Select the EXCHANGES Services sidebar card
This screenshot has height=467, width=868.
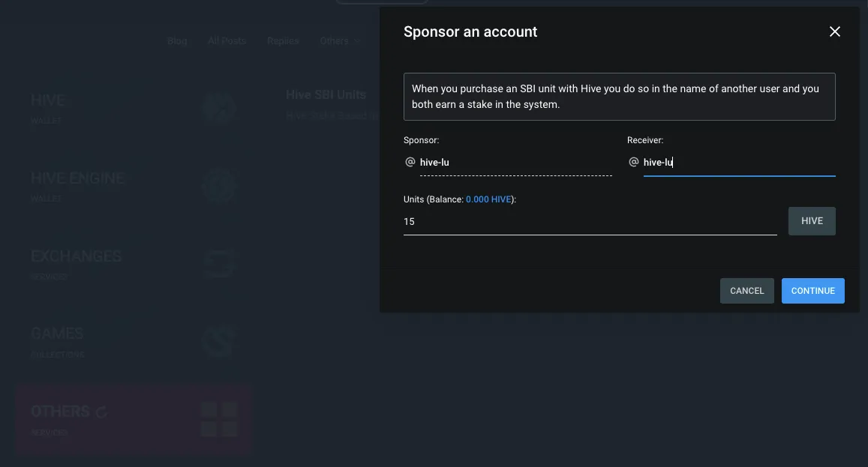coord(134,264)
